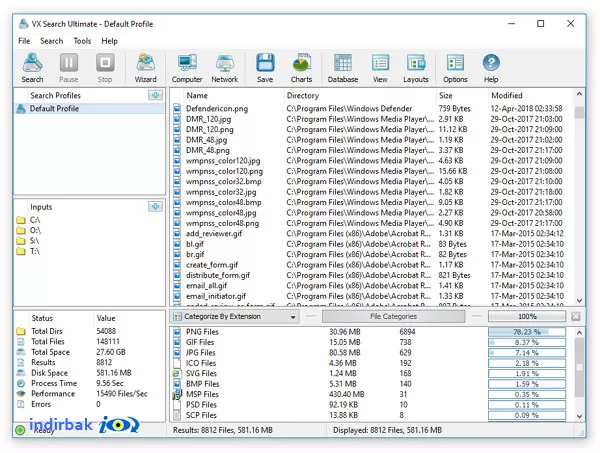The image size is (600, 453).
Task: Select the DMR_120.jpg file row
Action: pos(373,119)
